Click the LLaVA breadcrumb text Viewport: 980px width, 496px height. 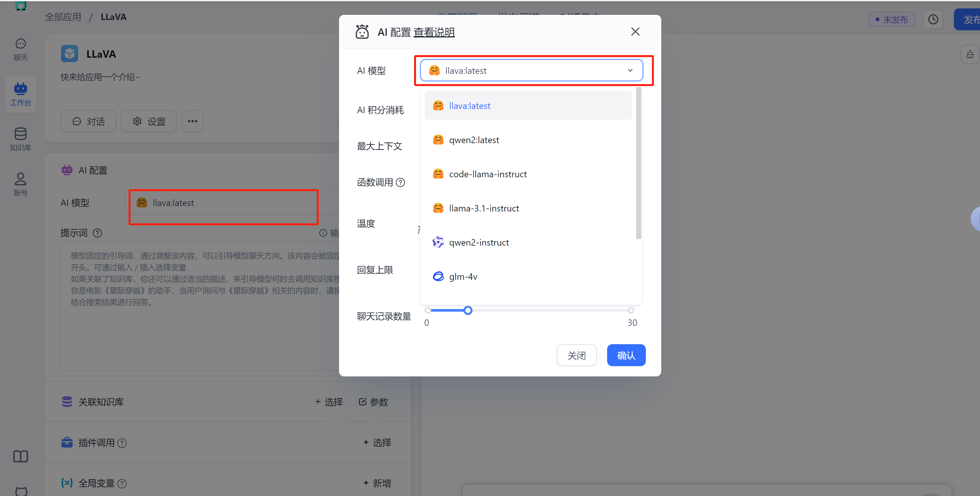[113, 17]
